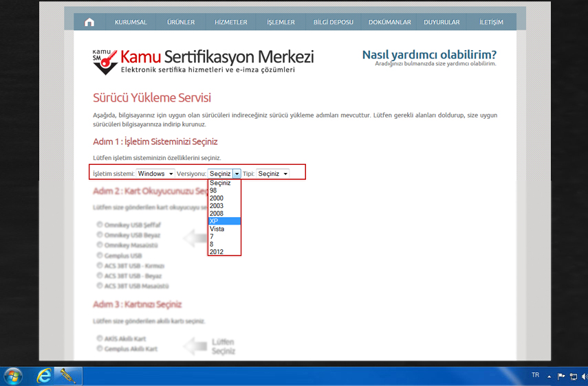Switch the TR input language indicator
The image size is (588, 386).
click(x=535, y=375)
